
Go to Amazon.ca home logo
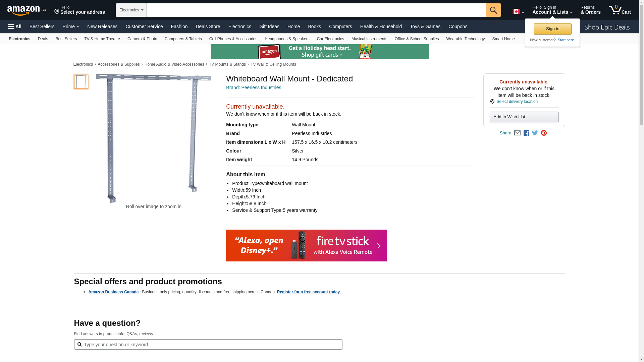27,10
